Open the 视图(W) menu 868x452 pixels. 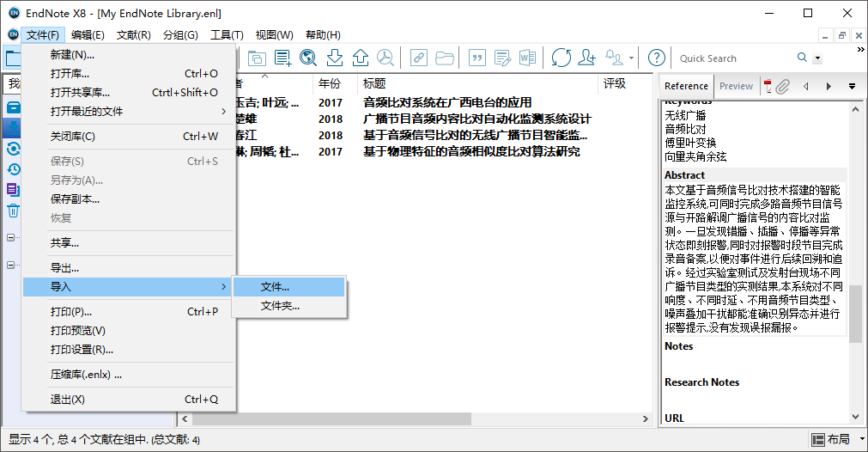click(x=274, y=35)
